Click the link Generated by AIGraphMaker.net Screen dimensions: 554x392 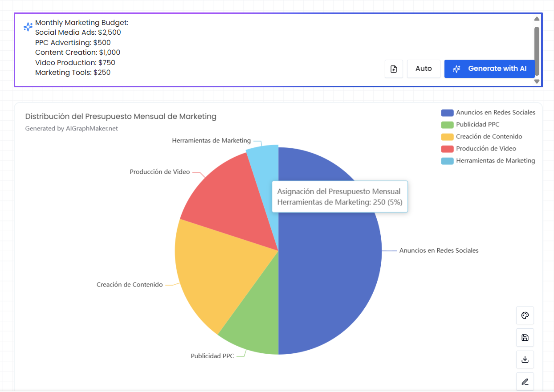(71, 128)
